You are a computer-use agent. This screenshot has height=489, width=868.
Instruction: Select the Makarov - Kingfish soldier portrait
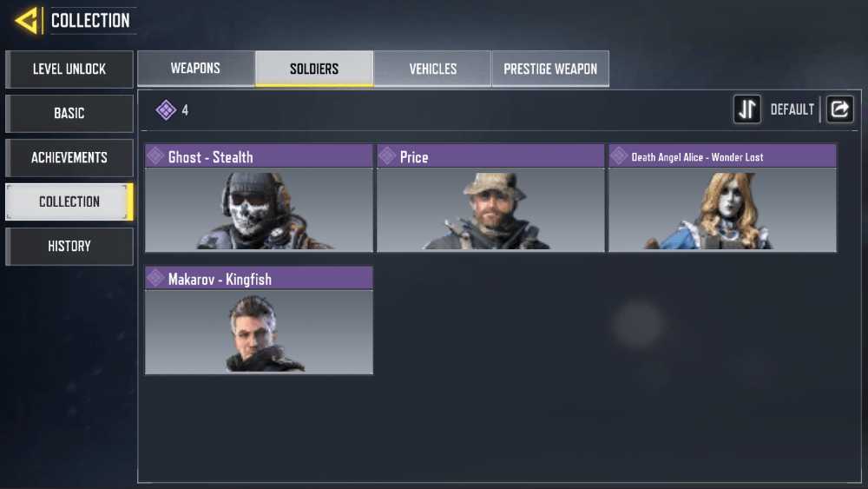pos(259,332)
